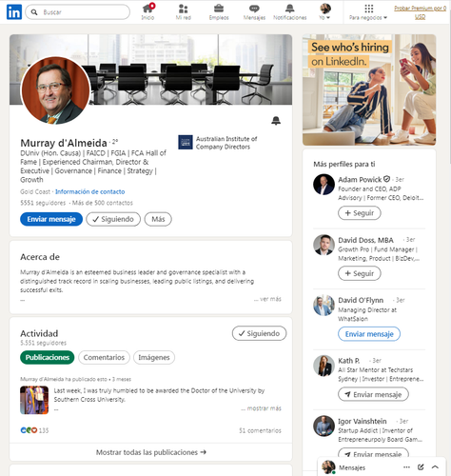Click compose new message icon
This screenshot has height=476, width=451.
[421, 467]
